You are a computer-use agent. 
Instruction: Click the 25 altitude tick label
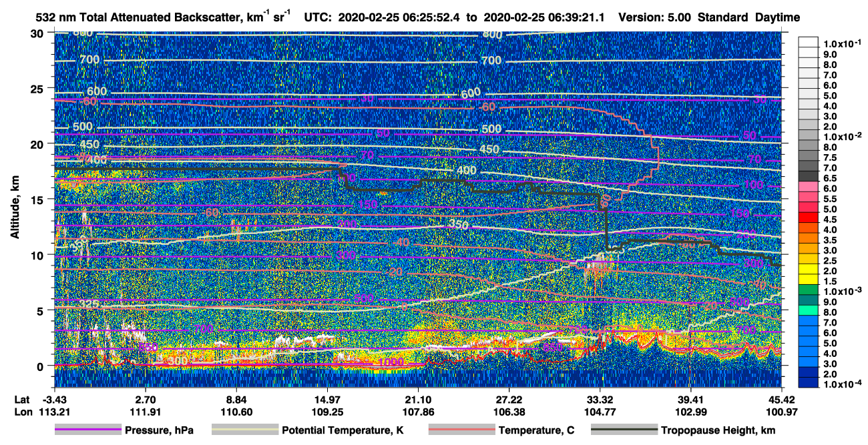tap(38, 88)
